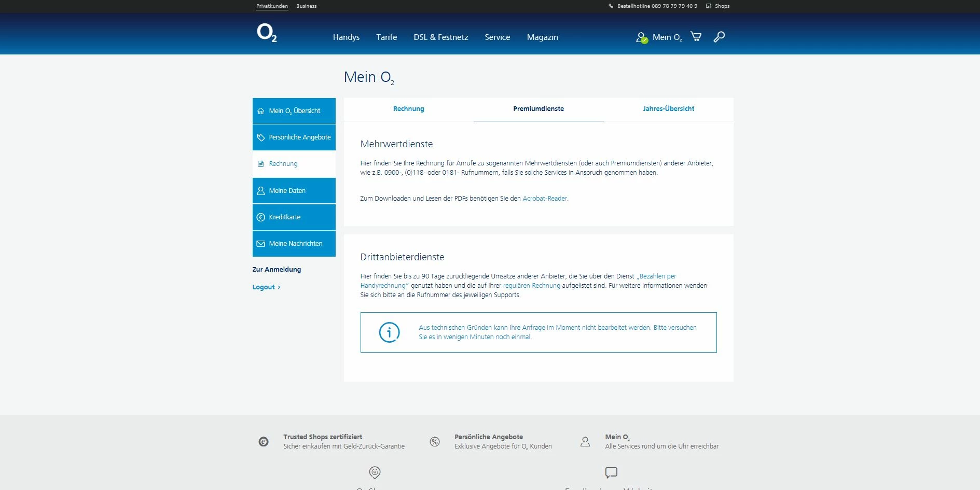Open the Tarife menu
The width and height of the screenshot is (980, 490).
point(387,37)
